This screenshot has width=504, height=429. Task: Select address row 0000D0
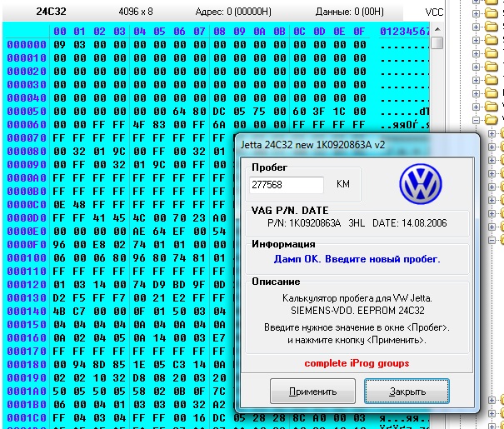(27, 218)
